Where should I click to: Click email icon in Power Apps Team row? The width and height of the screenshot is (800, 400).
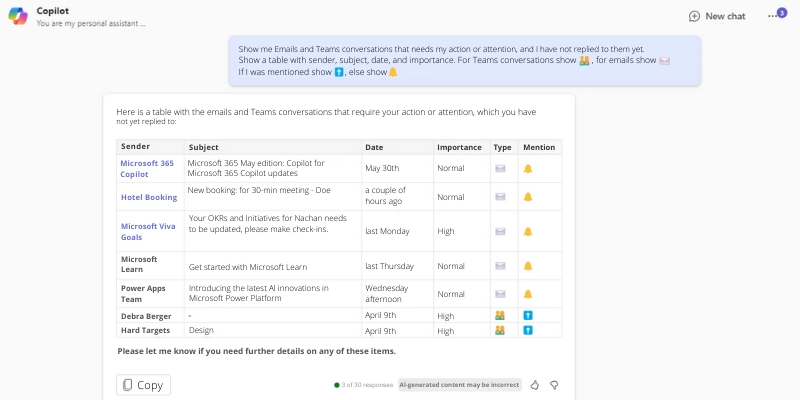pyautogui.click(x=500, y=294)
